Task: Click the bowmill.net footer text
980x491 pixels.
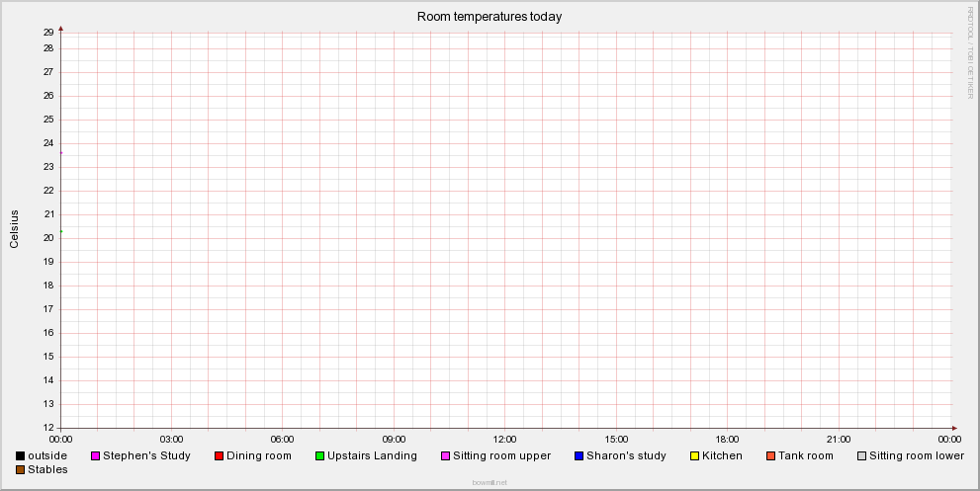Action: pos(490,483)
